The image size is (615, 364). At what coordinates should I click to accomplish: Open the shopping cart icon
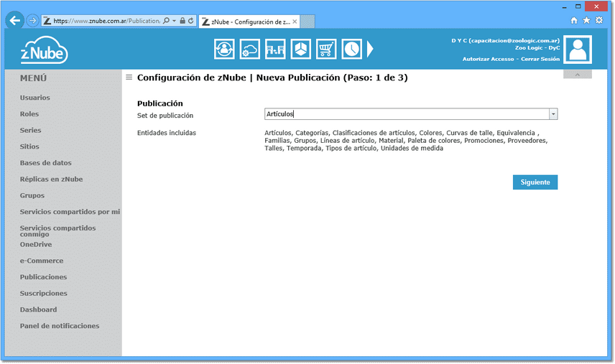coord(326,50)
